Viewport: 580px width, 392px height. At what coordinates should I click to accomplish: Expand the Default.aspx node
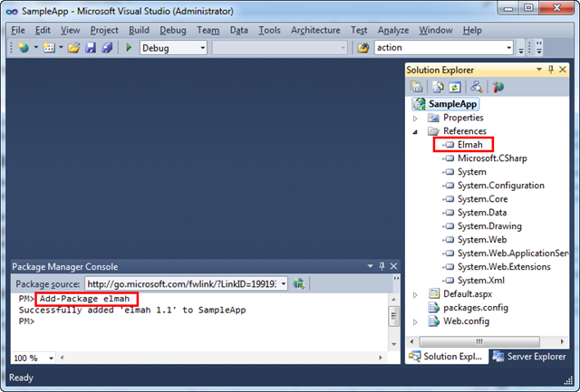[415, 295]
